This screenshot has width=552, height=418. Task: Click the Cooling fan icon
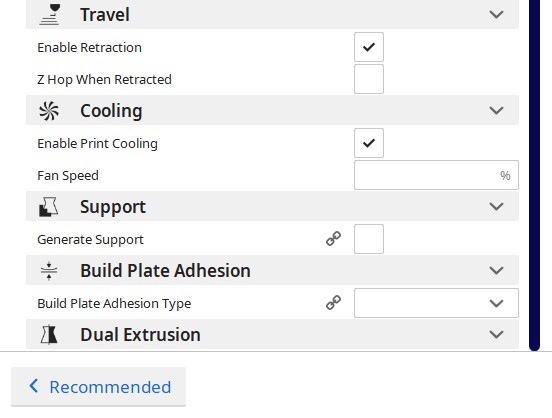49,111
